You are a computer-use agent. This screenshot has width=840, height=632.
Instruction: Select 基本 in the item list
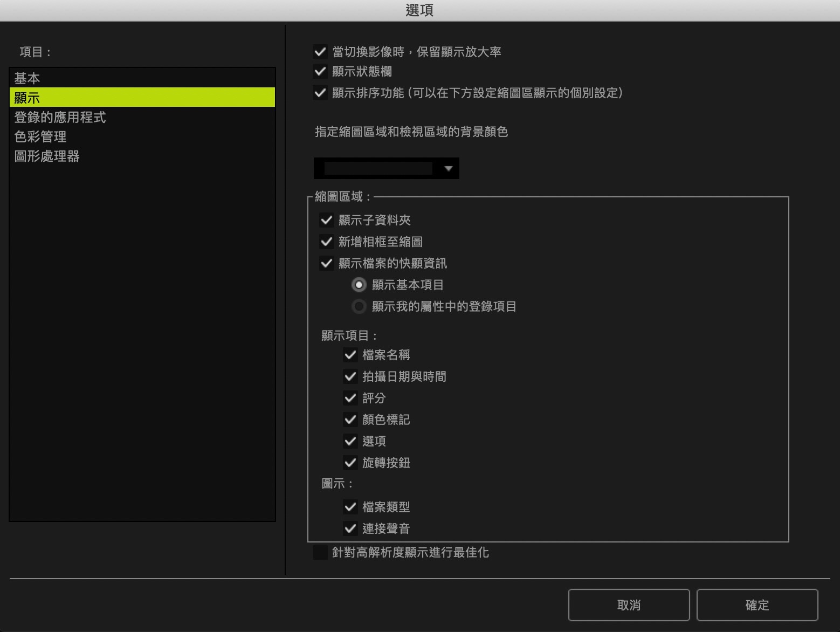coord(27,78)
